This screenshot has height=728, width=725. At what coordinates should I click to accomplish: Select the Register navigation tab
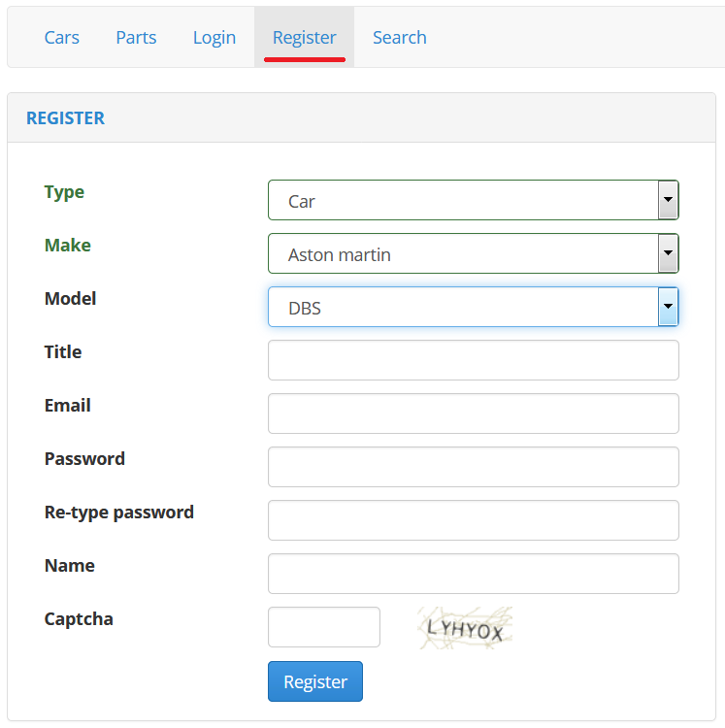304,37
